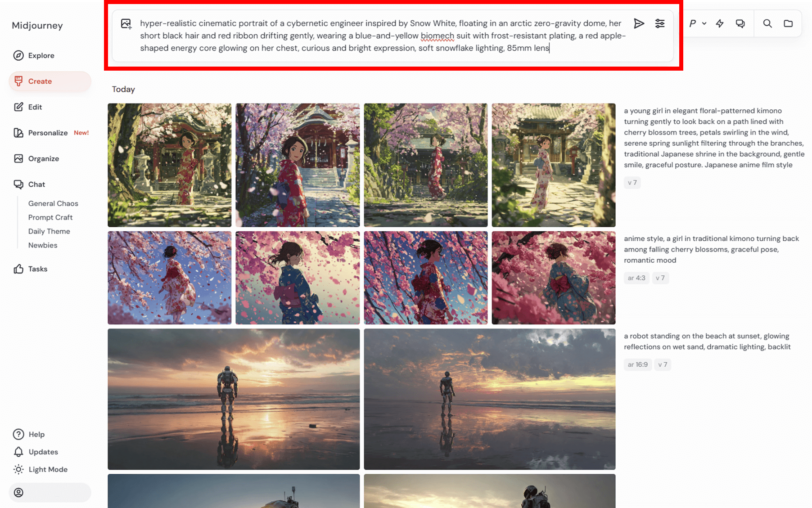Toggle fast mode lightning icon
This screenshot has height=508, width=812.
(x=720, y=23)
